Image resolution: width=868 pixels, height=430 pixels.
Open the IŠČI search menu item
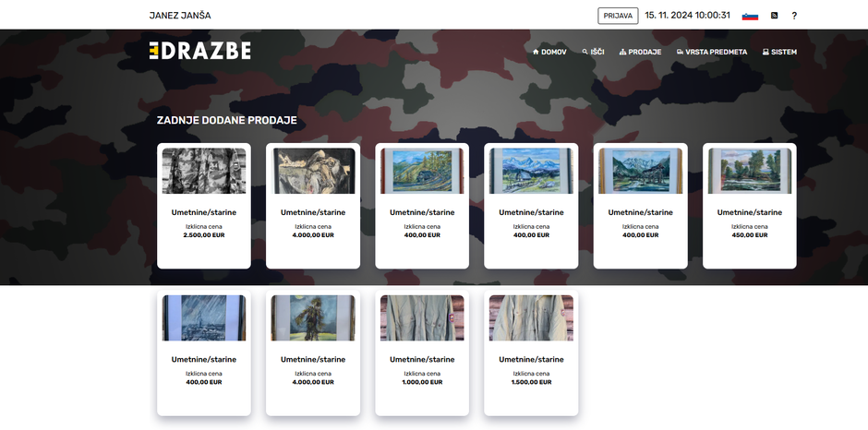point(593,52)
